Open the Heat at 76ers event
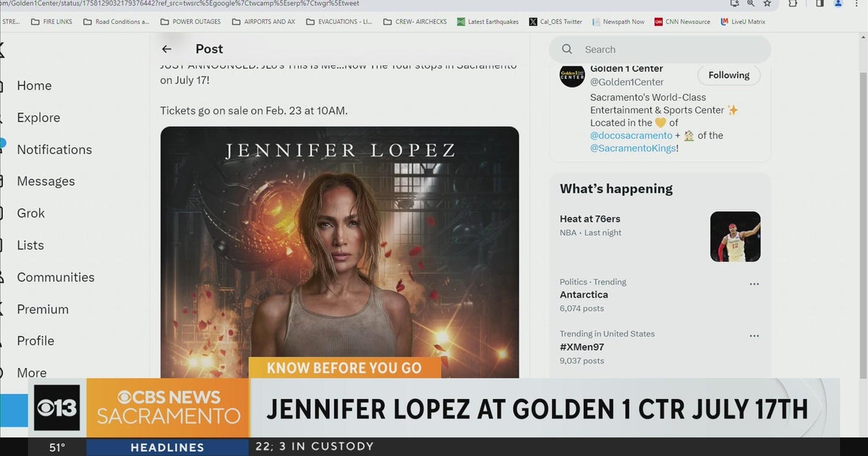The width and height of the screenshot is (868, 456). (590, 219)
